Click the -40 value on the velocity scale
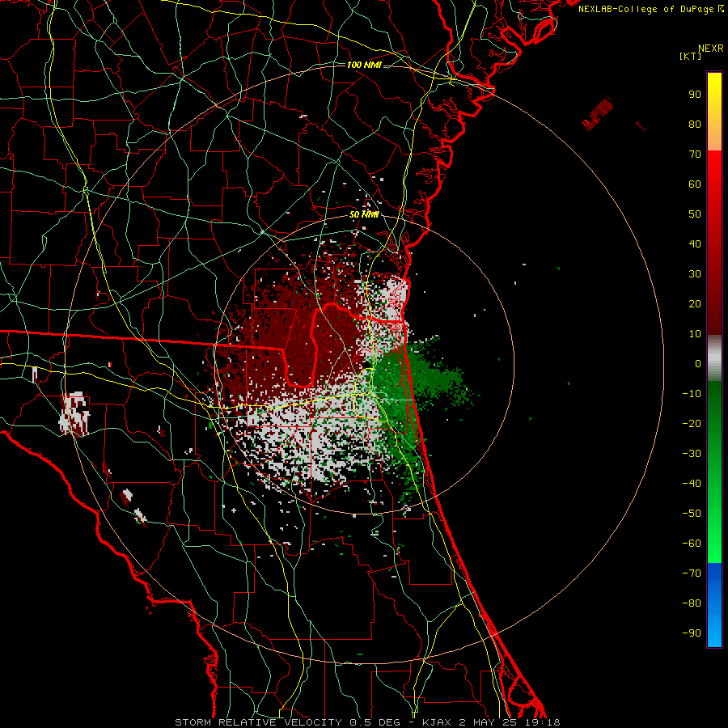This screenshot has width=728, height=728. coord(692,484)
